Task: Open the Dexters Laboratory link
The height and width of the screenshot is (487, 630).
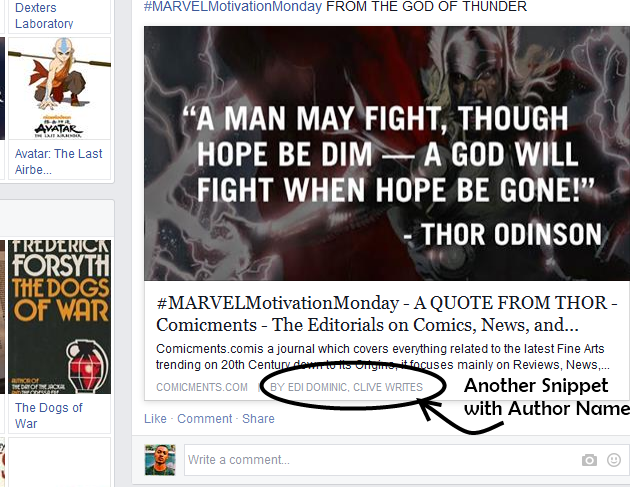Action: pos(44,15)
